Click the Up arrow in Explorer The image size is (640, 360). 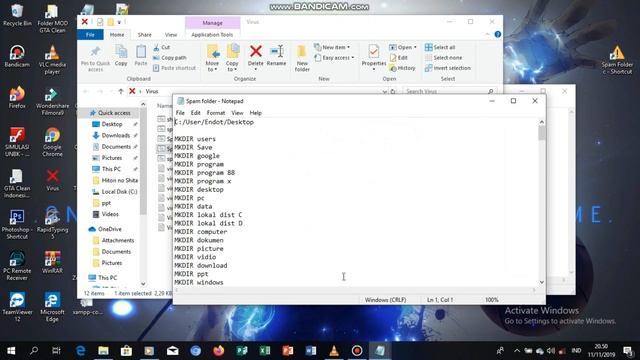[x=121, y=91]
